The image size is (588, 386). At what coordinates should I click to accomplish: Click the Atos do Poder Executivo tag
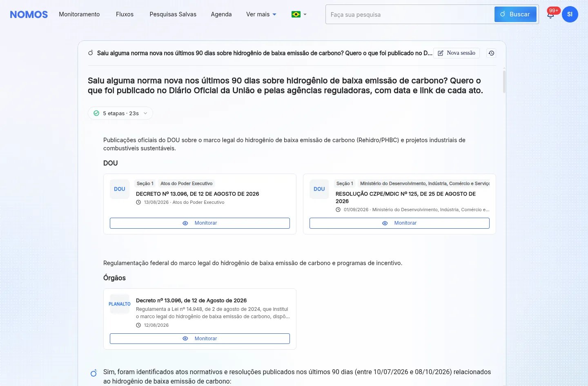pos(187,184)
